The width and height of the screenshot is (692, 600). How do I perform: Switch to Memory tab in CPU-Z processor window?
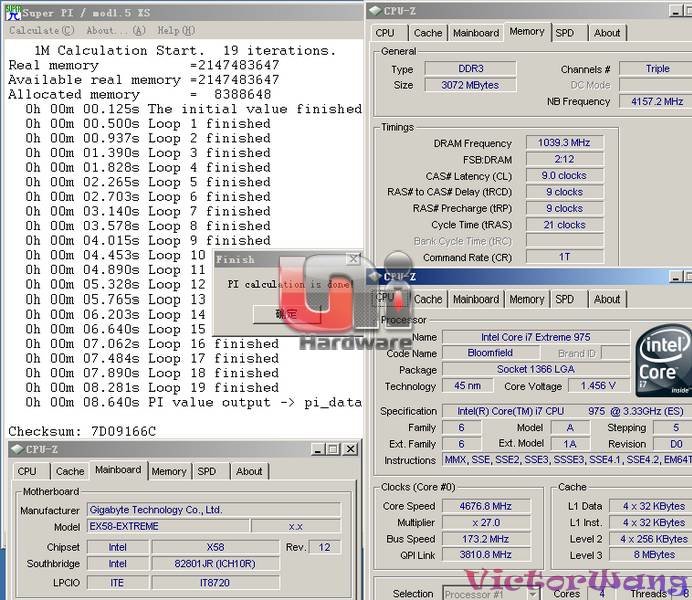click(527, 299)
